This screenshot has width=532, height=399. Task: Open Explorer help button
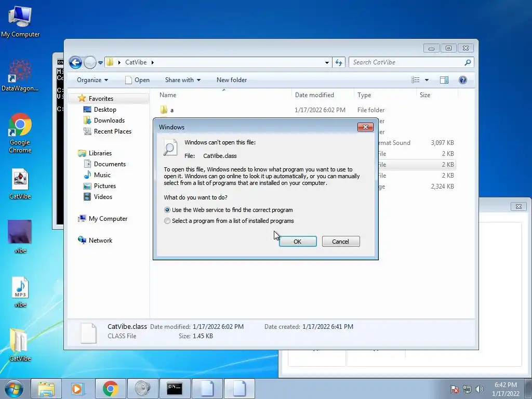[x=463, y=80]
